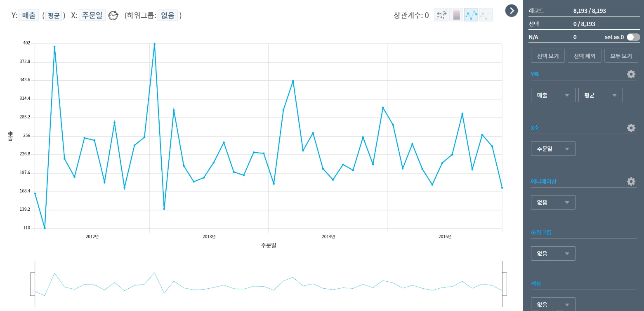Click the 매출 label in the chart header

click(28, 16)
